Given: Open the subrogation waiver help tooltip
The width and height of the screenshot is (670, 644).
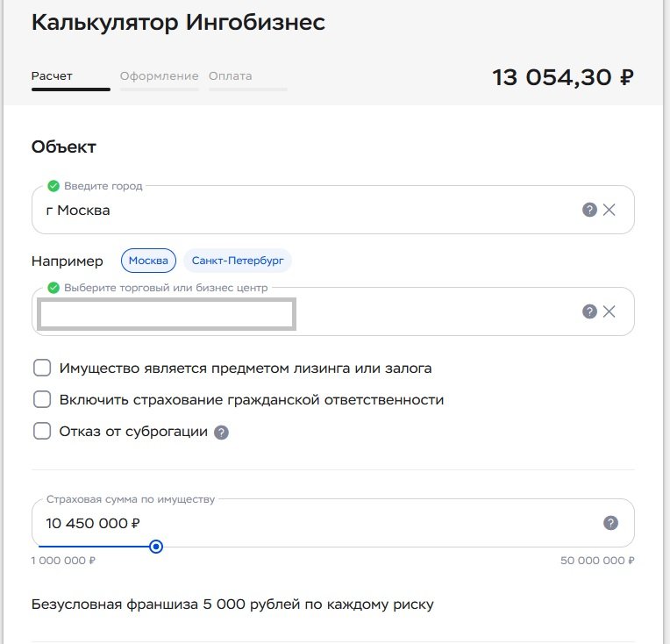Looking at the screenshot, I should tap(222, 433).
